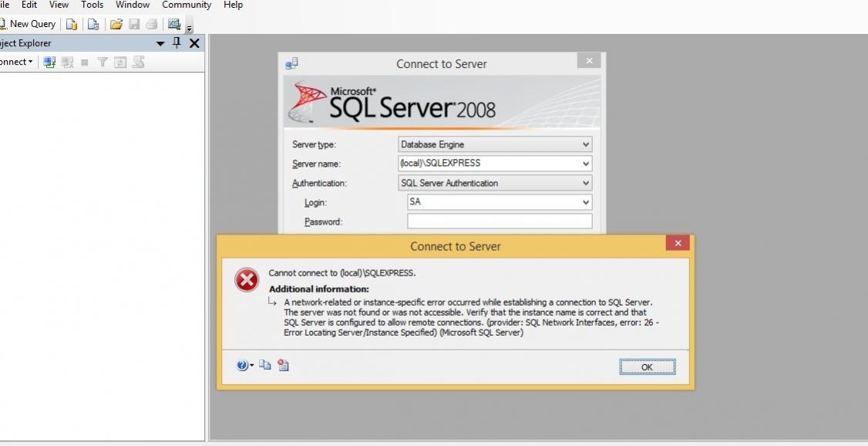Click OK in the error dialog
The image size is (868, 446).
pyautogui.click(x=647, y=367)
